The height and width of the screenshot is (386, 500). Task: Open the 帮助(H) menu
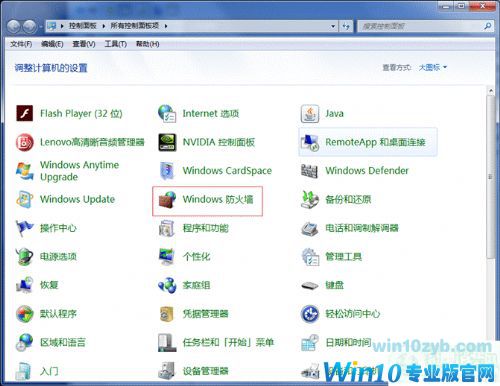(x=147, y=44)
